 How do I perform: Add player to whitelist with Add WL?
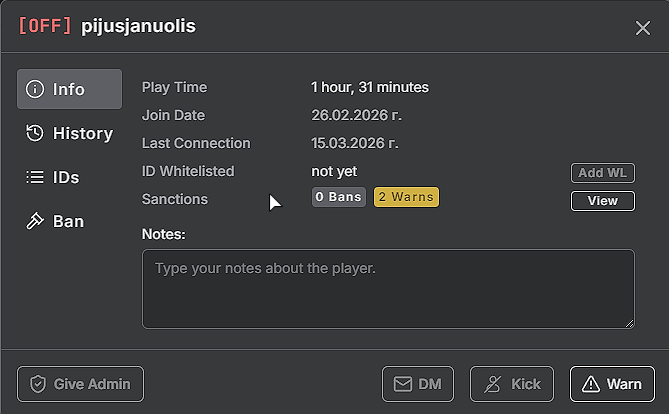point(602,173)
